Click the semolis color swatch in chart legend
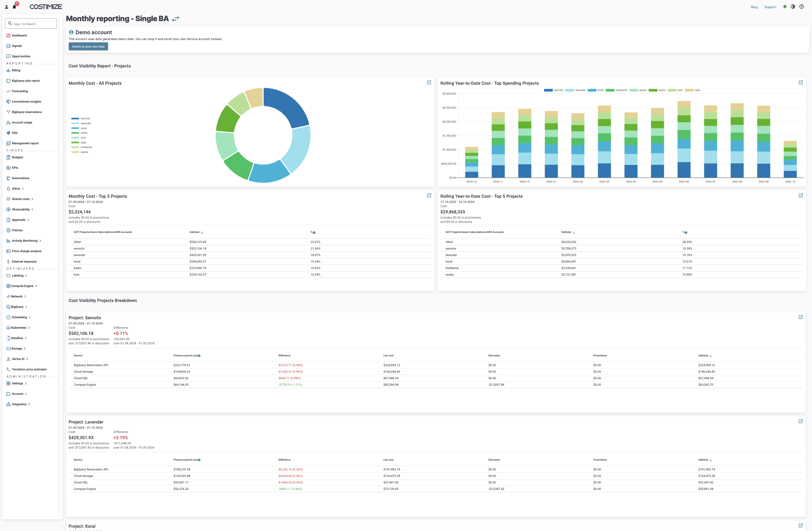Image resolution: width=812 pixels, height=531 pixels. [75, 119]
